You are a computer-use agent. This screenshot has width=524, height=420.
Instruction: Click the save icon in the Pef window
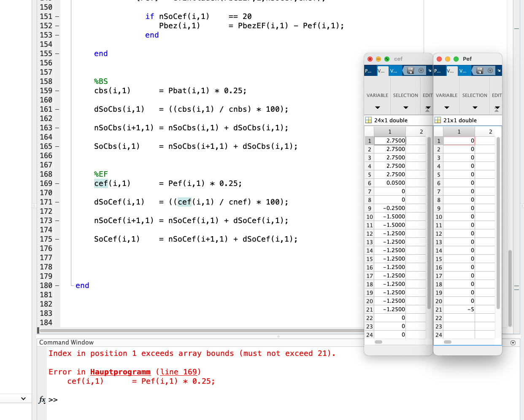point(480,70)
